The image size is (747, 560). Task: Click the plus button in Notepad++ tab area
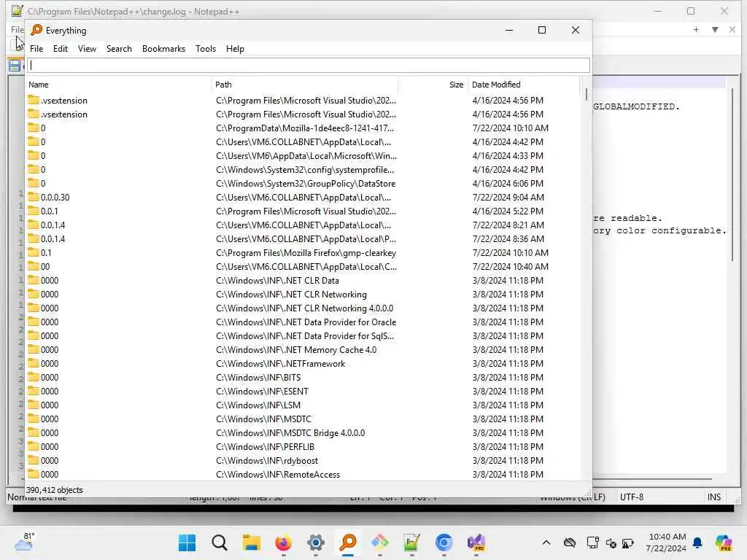pos(696,29)
